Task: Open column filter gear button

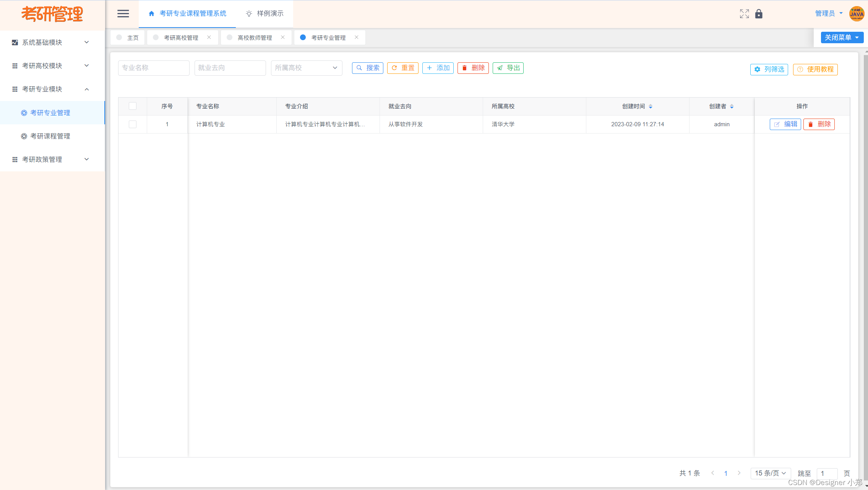Action: [769, 69]
